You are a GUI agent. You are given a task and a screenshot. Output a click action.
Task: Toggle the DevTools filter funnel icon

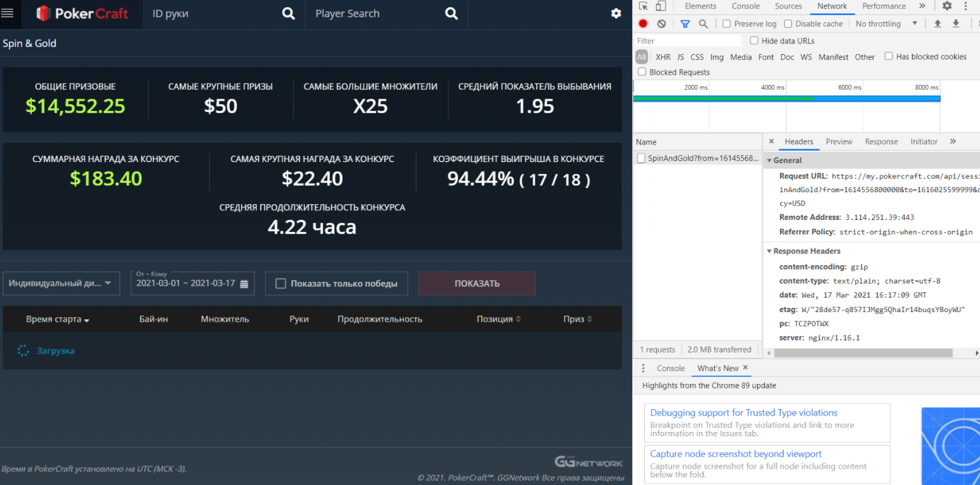685,23
